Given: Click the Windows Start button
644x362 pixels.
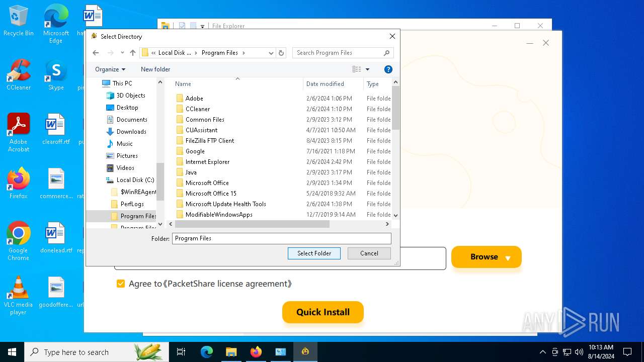Looking at the screenshot, I should [x=12, y=352].
